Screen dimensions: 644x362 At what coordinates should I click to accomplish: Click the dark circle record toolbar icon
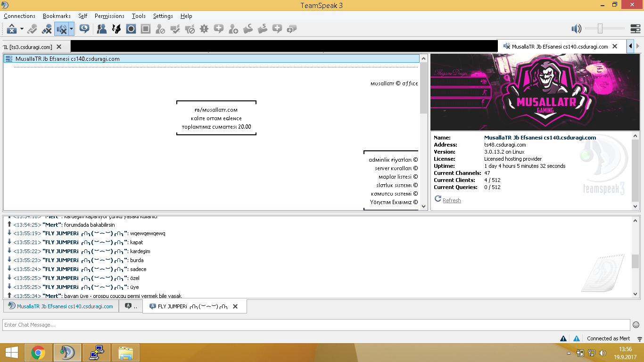[131, 29]
